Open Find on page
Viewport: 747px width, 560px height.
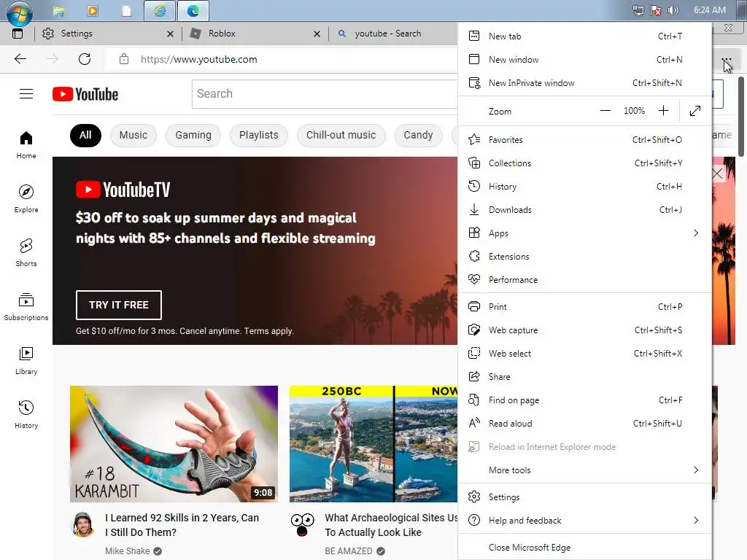tap(584, 400)
